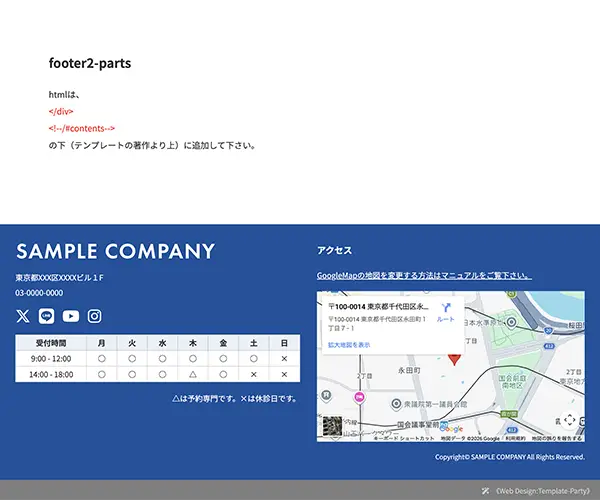Viewport: 600px width, 500px height.
Task: Click the Template Party logo icon
Action: tap(486, 491)
